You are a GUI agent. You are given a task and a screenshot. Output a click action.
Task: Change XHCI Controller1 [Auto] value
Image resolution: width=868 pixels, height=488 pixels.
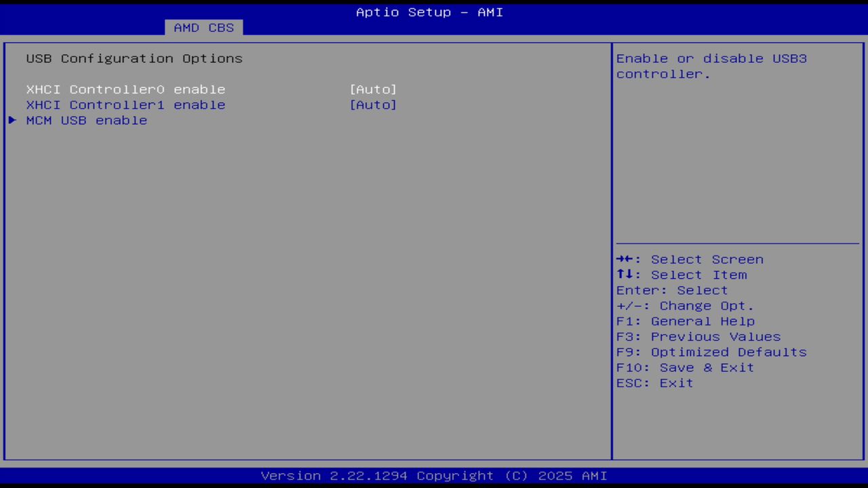click(x=373, y=105)
